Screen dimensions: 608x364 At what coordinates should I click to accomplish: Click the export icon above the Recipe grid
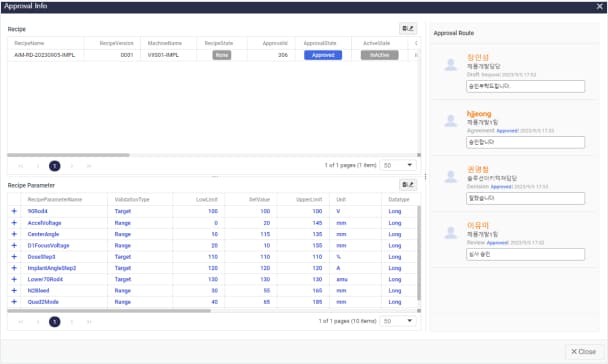(408, 29)
